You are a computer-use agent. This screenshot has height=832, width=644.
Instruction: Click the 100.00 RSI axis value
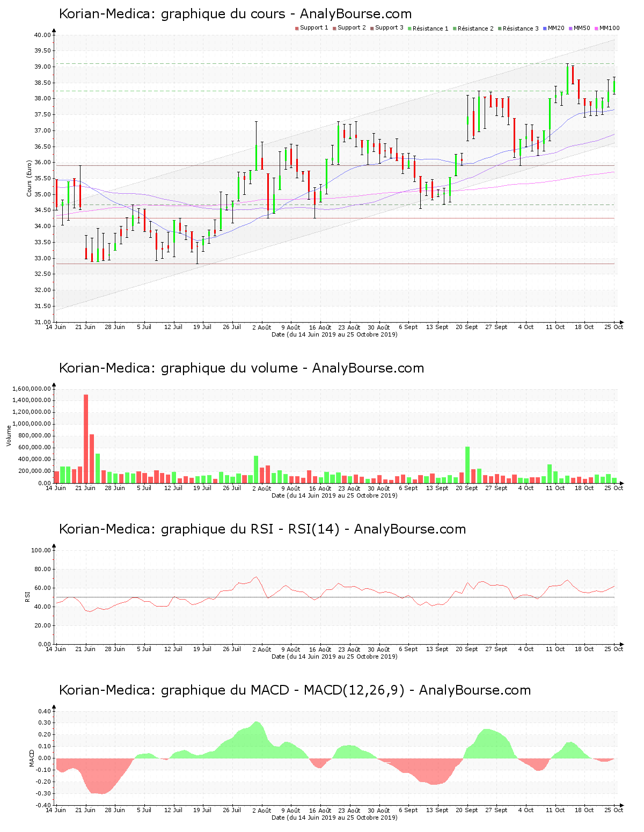pos(41,550)
